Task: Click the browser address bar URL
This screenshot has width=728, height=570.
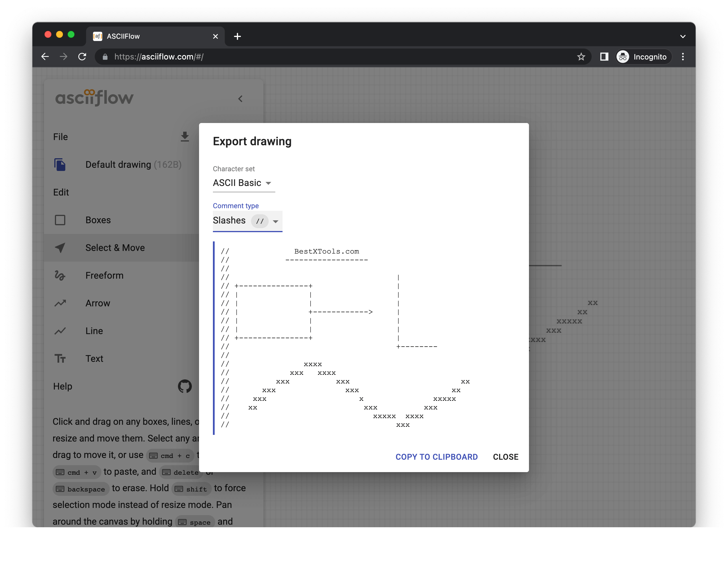Action: pos(159,57)
